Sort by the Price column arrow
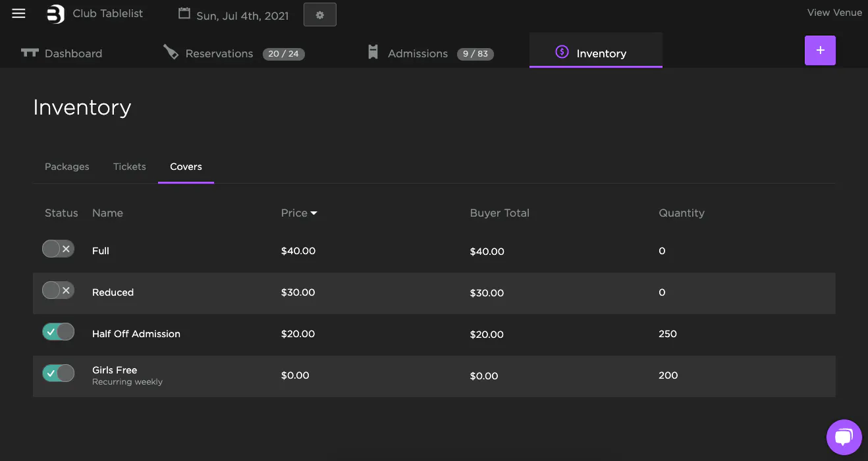868x461 pixels. pyautogui.click(x=314, y=213)
